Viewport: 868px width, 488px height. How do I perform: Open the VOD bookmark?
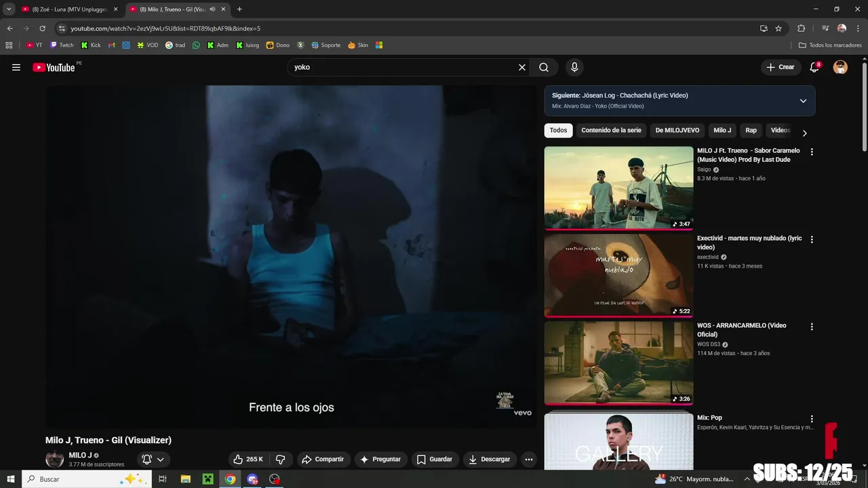(147, 45)
